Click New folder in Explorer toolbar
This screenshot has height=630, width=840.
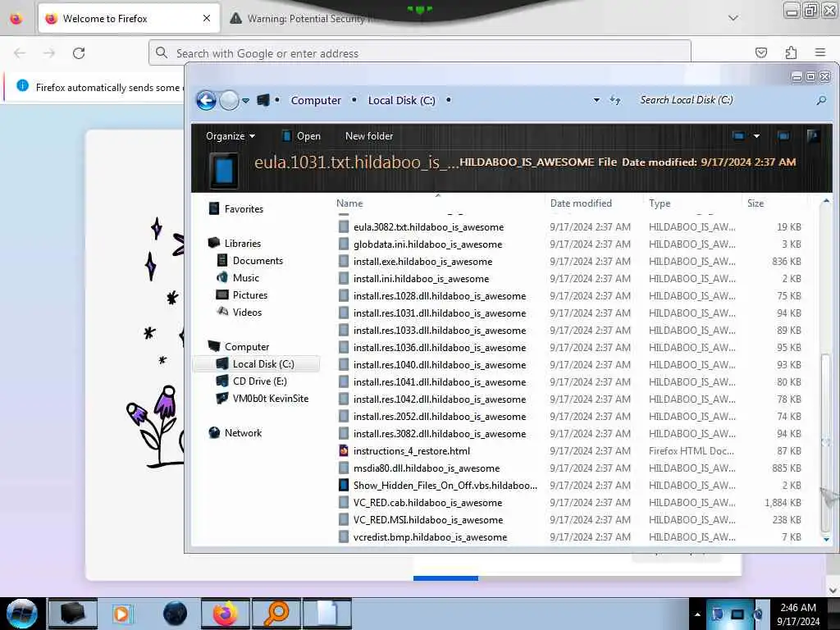pyautogui.click(x=369, y=136)
